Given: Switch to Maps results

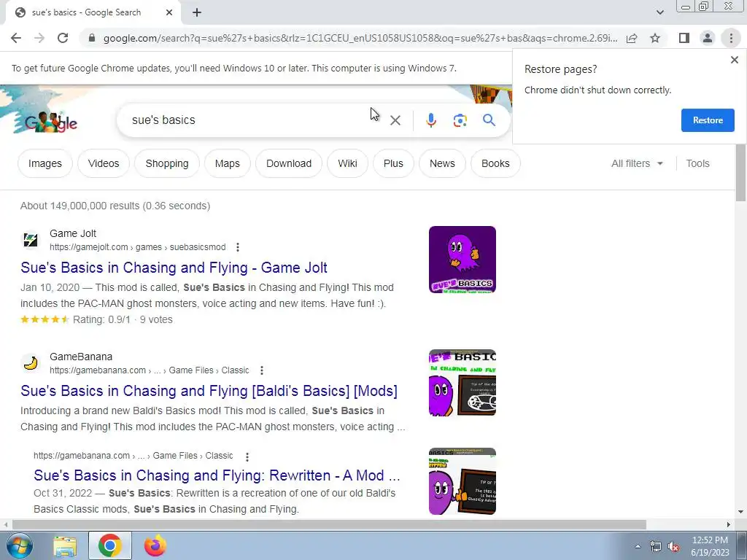Looking at the screenshot, I should pyautogui.click(x=228, y=163).
